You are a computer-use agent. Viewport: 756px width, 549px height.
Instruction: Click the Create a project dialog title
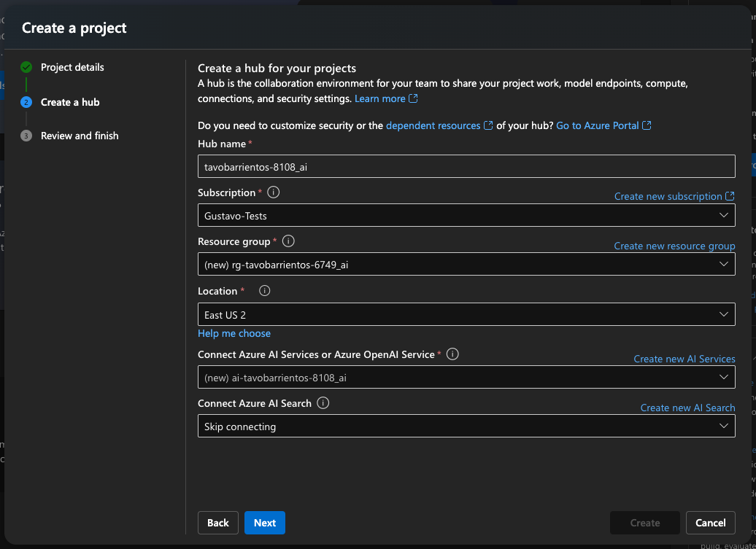(74, 28)
